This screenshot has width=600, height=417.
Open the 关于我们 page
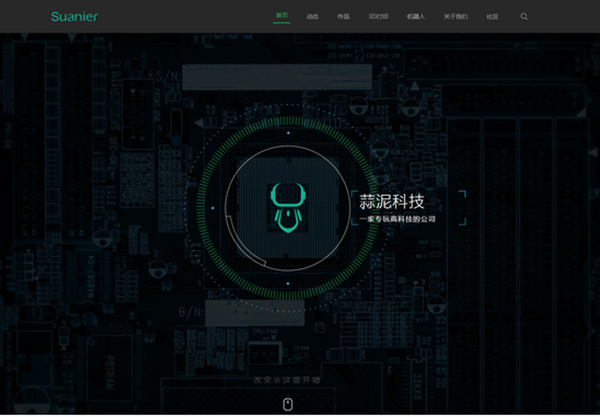[456, 17]
